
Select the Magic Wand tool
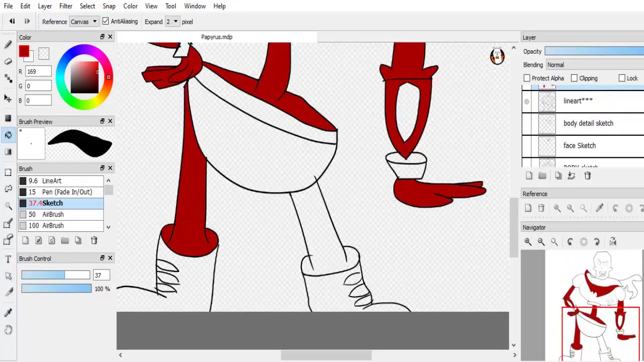[8, 206]
